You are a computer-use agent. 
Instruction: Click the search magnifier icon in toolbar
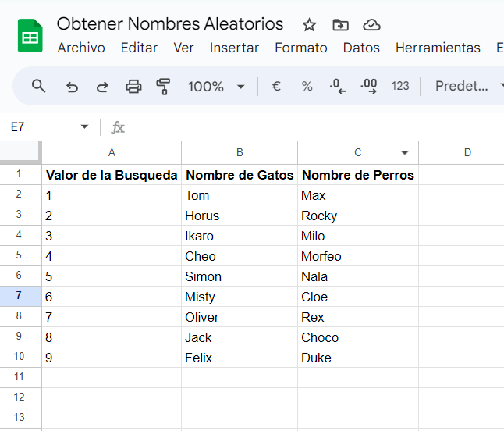coord(38,86)
